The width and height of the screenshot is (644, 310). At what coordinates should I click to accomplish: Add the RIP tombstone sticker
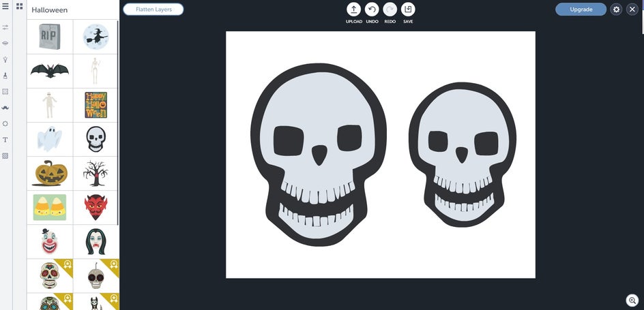coord(50,37)
